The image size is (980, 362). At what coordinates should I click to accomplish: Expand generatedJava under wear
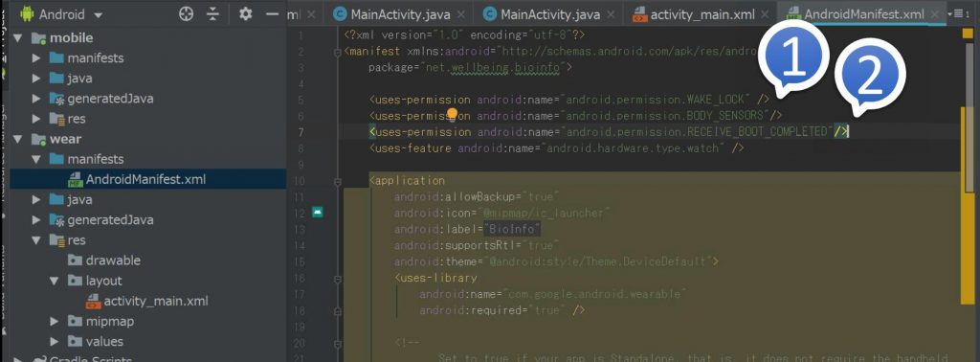(x=36, y=220)
